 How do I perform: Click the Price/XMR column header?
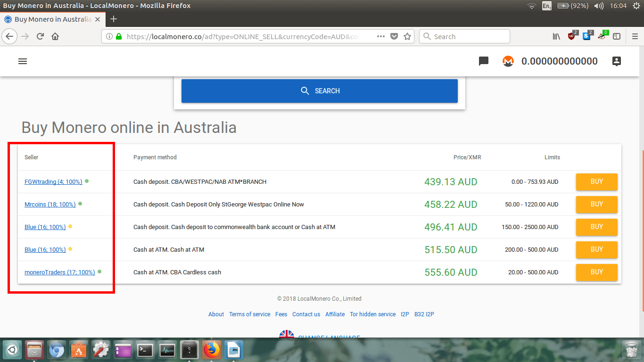[467, 157]
